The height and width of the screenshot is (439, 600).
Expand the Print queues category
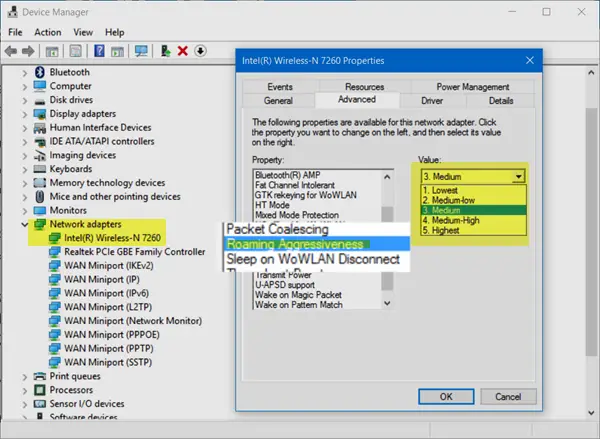click(25, 376)
